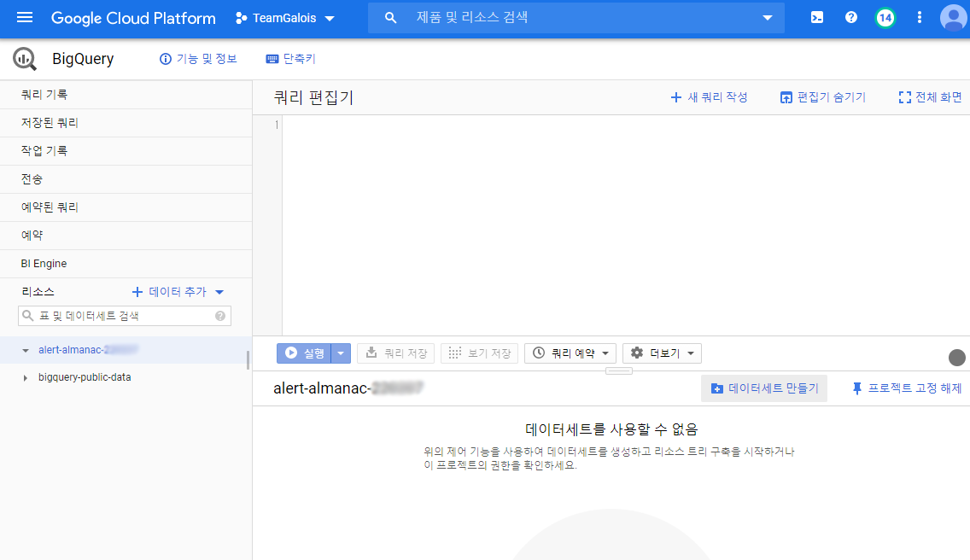Switch to 전체 화면 mode
This screenshot has width=970, height=560.
(930, 97)
